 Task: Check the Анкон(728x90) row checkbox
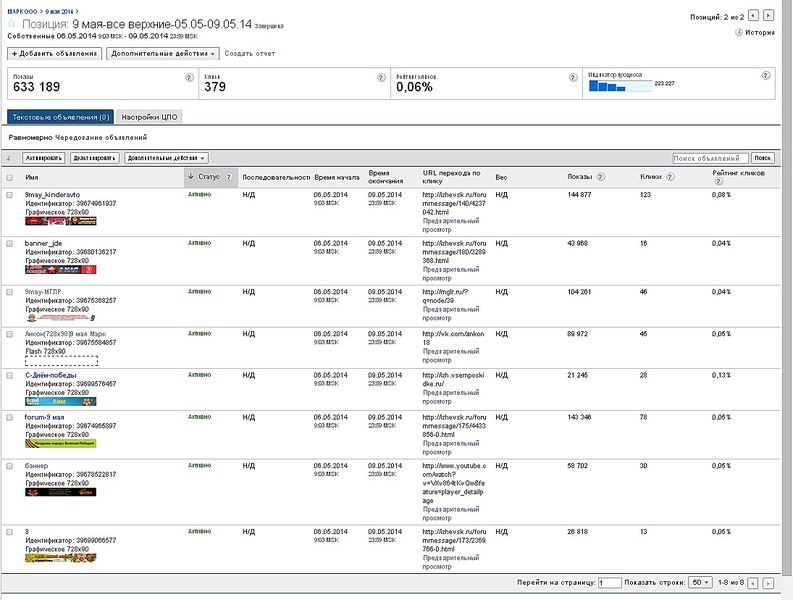(10, 334)
